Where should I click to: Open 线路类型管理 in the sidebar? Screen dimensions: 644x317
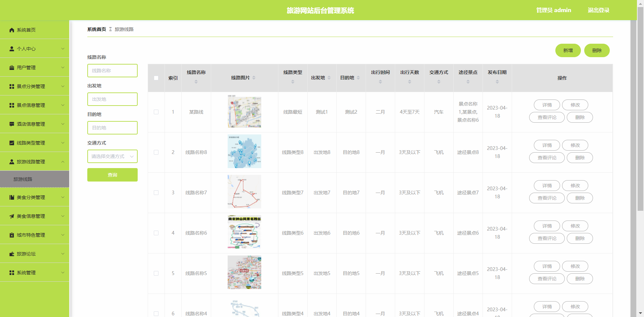(35, 143)
